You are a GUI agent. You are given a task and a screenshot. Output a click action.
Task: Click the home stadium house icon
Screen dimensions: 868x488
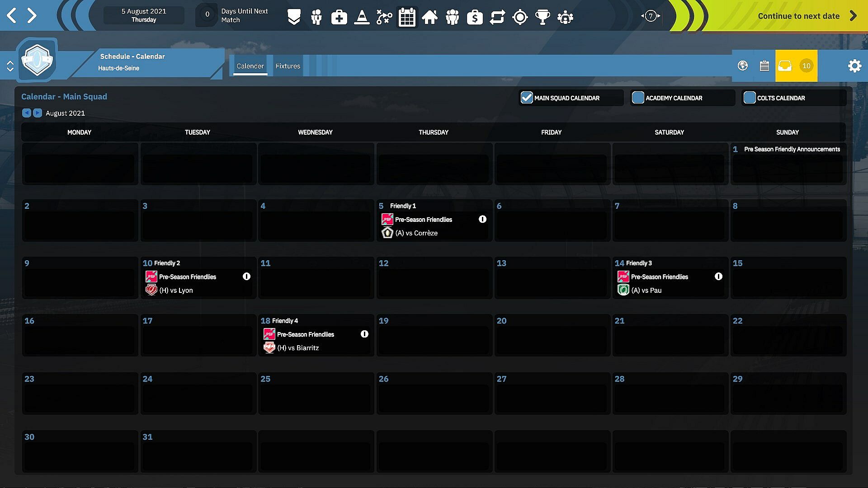coord(429,17)
